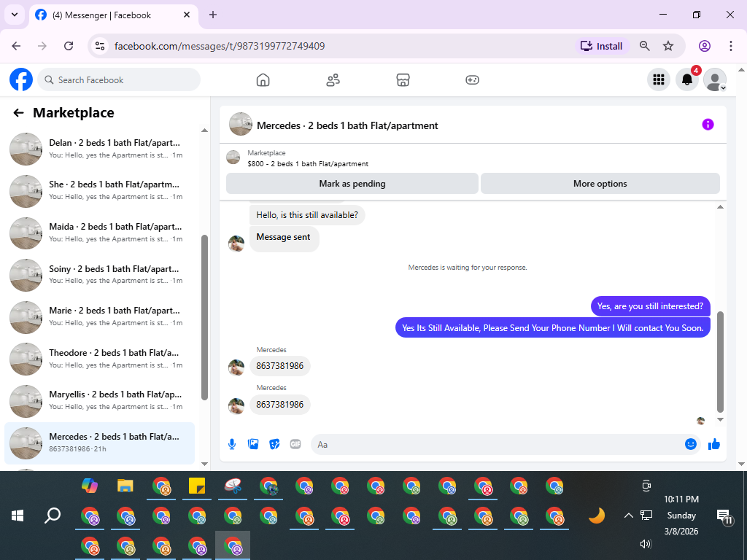Open She conversation in the list
This screenshot has width=747, height=560.
pos(99,190)
